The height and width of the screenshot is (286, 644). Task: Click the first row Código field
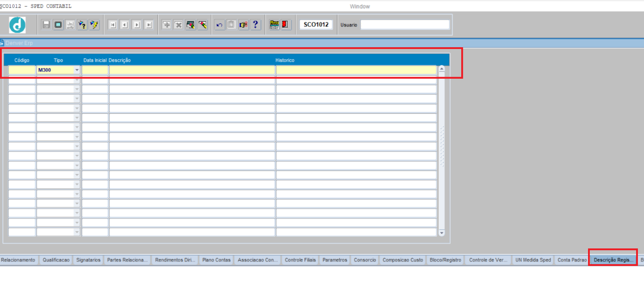click(x=22, y=70)
